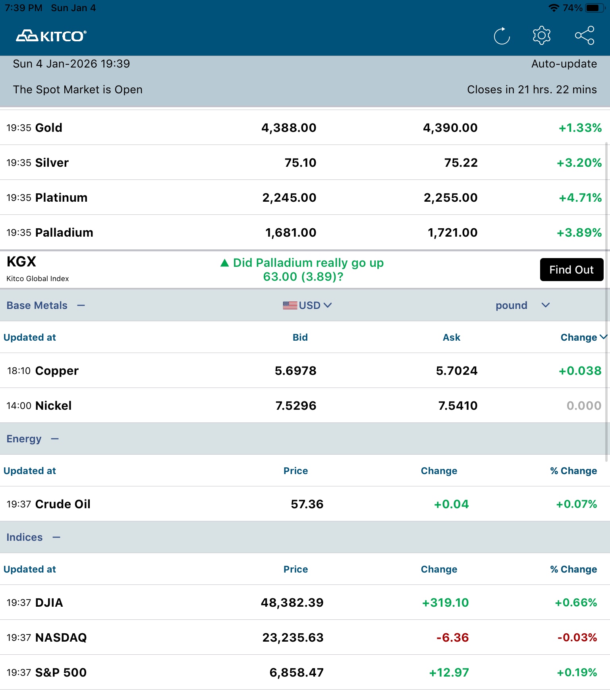Tap the battery indicator icon
The height and width of the screenshot is (700, 610).
click(x=595, y=8)
